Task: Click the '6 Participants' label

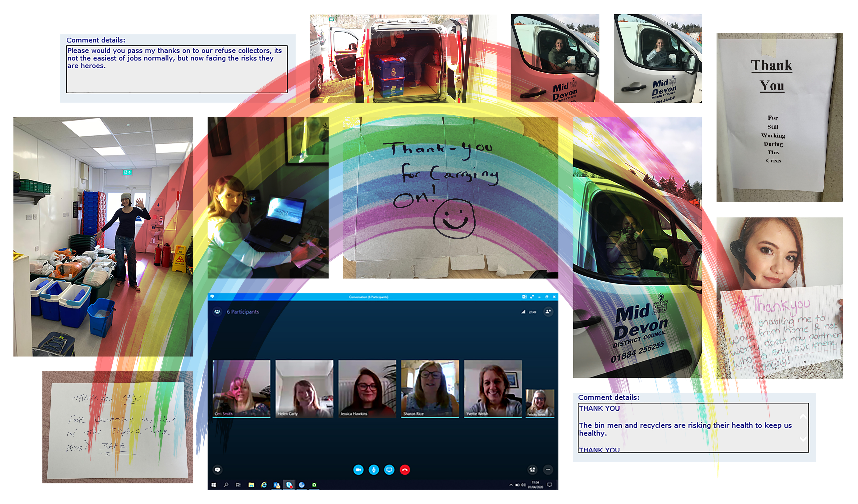Action: coord(243,312)
